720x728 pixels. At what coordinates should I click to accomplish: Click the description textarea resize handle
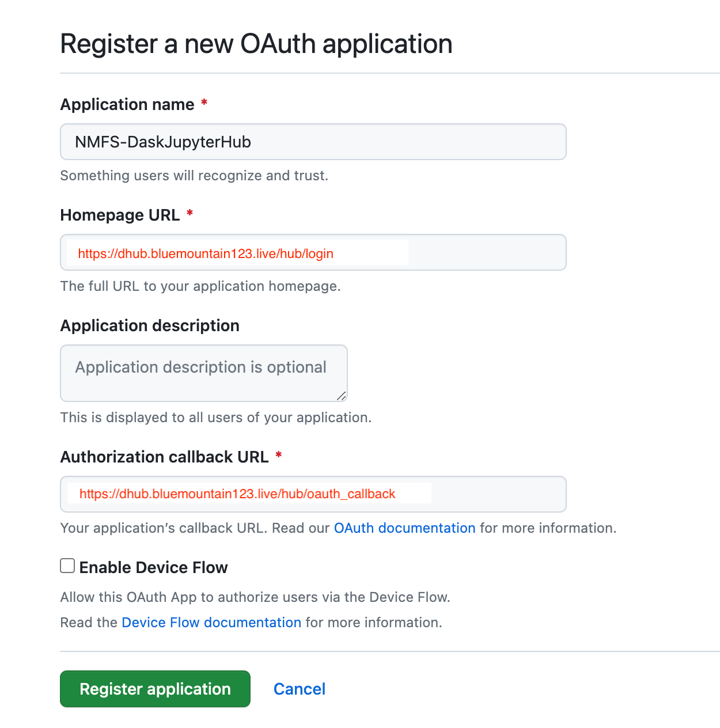click(342, 396)
